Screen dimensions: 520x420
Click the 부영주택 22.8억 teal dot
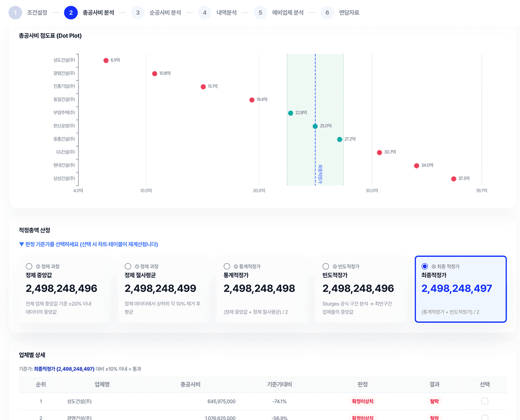[x=290, y=113]
